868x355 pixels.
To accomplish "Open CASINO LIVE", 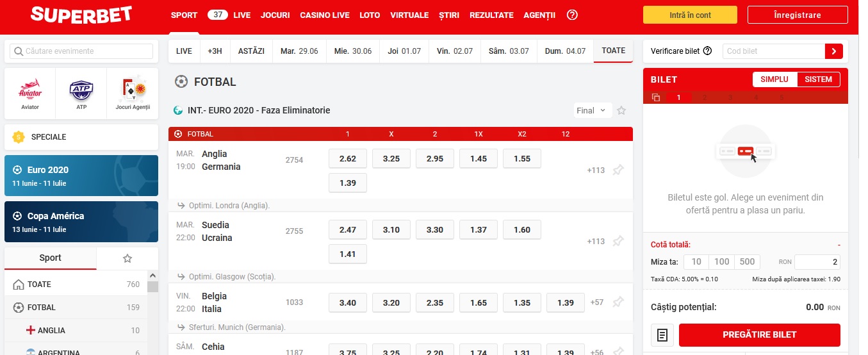I will pos(325,15).
